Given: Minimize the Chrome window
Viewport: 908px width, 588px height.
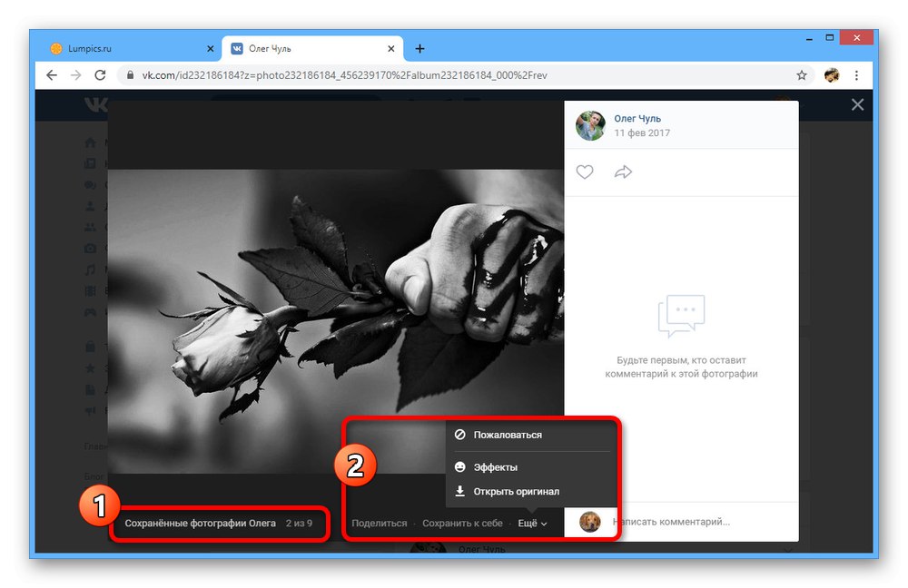Looking at the screenshot, I should [x=810, y=38].
